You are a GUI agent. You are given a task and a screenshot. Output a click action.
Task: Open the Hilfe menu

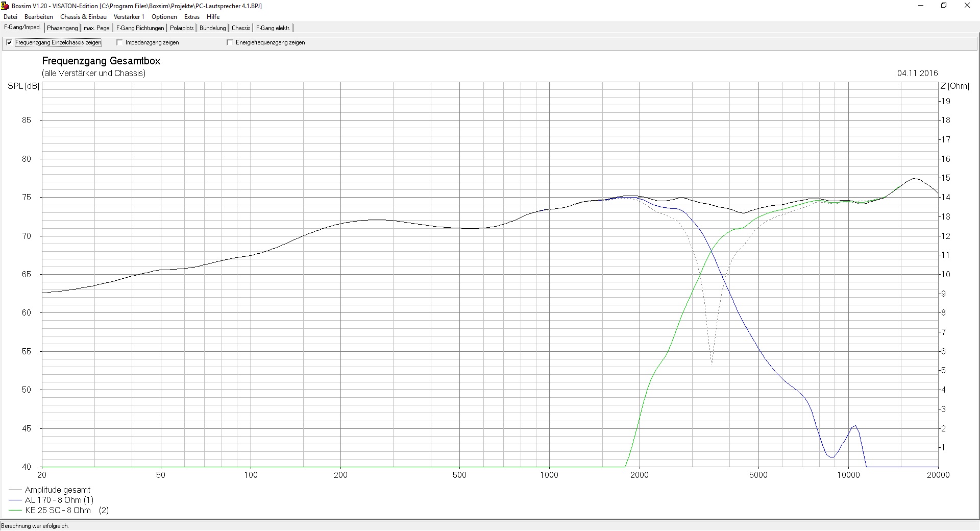pos(213,17)
